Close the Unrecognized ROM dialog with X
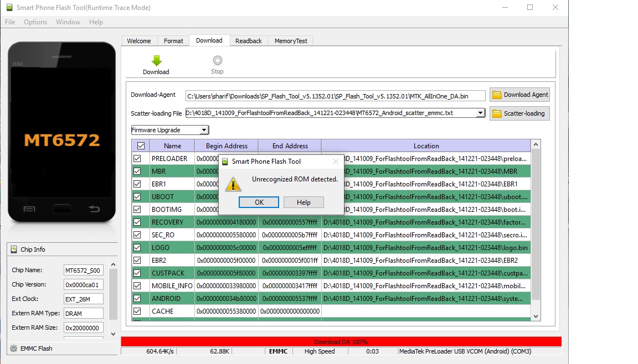The height and width of the screenshot is (364, 638). [335, 162]
